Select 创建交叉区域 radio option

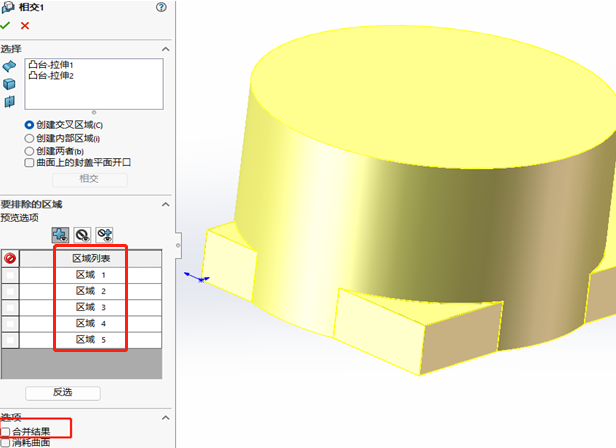[x=29, y=125]
